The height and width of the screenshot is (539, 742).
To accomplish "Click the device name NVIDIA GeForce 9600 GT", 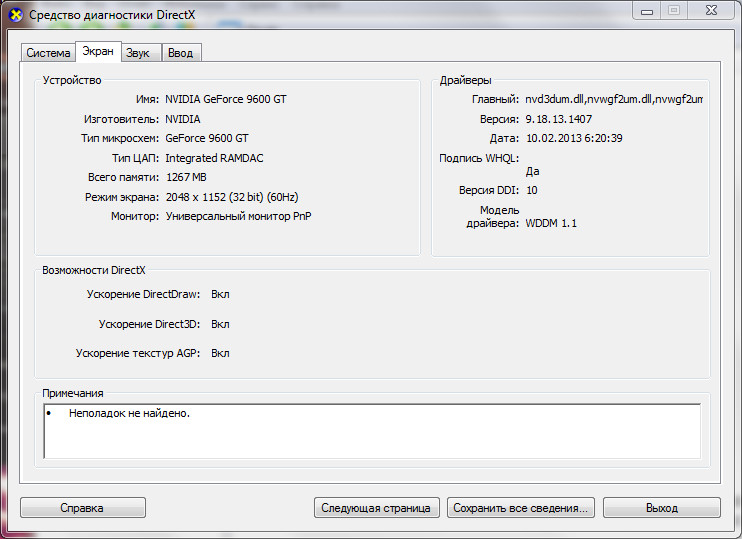I will 226,99.
